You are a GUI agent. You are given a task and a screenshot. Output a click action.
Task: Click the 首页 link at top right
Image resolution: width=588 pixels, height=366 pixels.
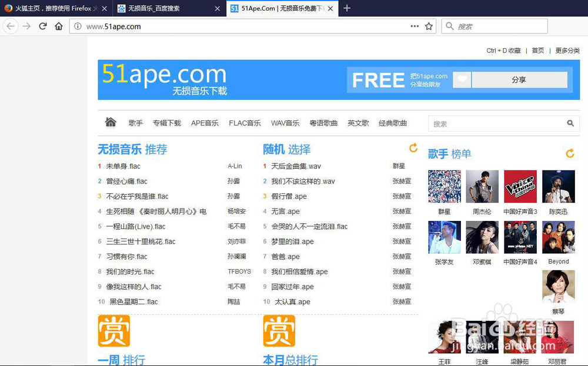point(538,50)
